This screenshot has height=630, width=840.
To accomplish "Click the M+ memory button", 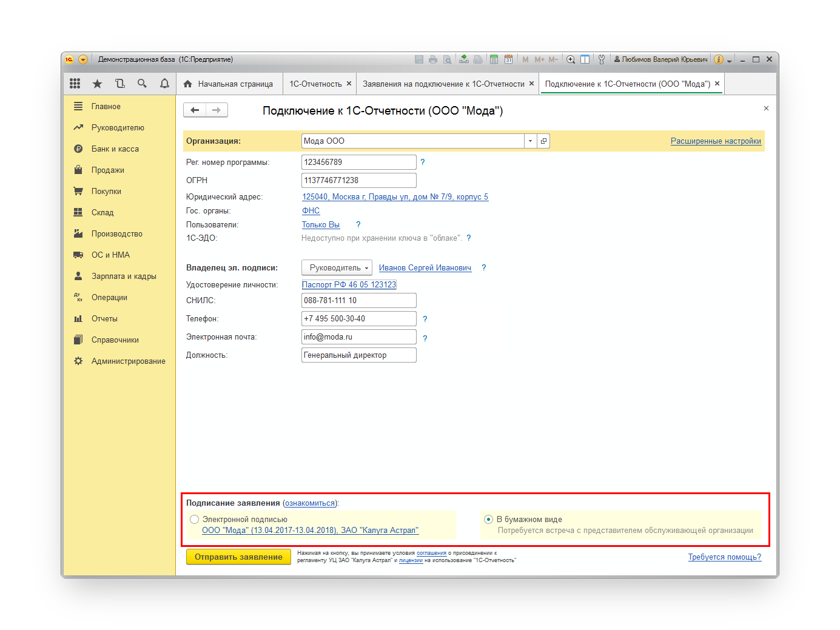I will click(x=539, y=59).
